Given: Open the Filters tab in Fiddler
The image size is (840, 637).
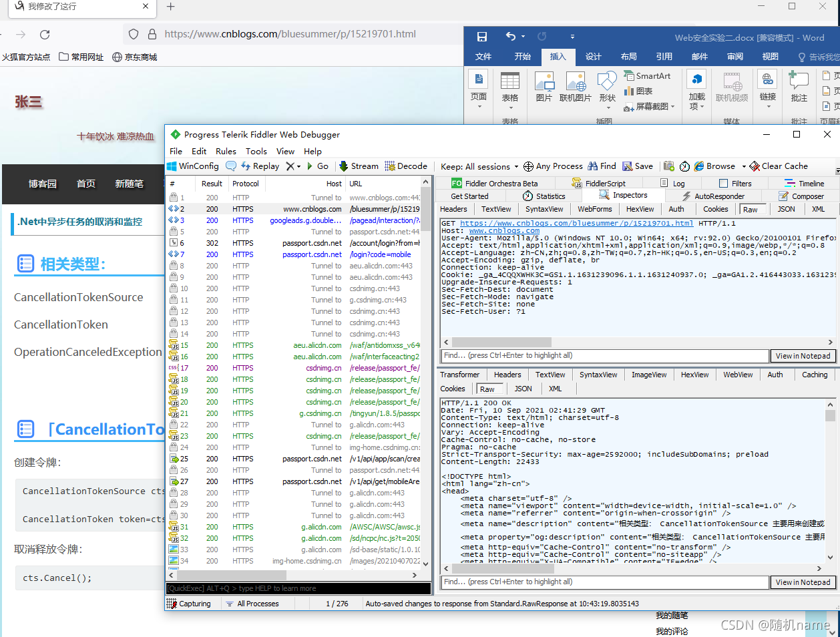Looking at the screenshot, I should 735,184.
